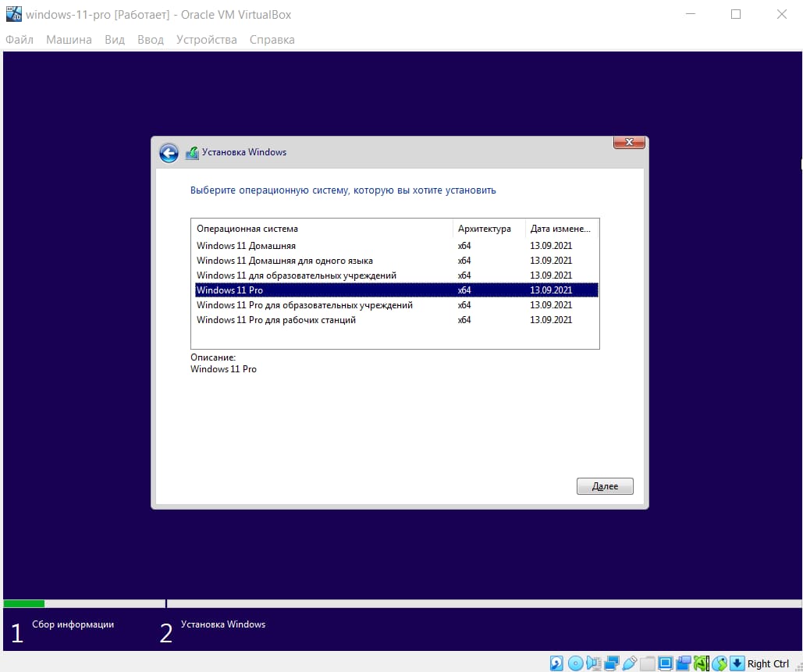Click the shared folders status icon

(x=648, y=663)
